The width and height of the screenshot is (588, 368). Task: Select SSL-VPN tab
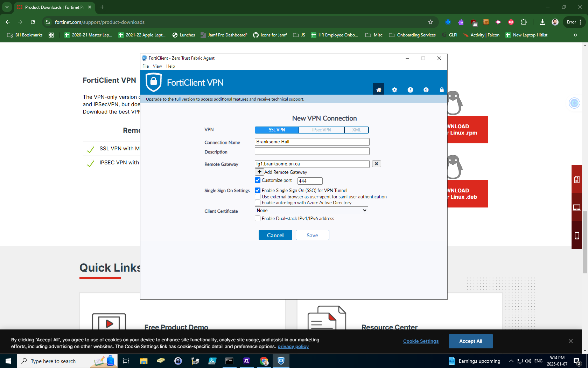[277, 130]
